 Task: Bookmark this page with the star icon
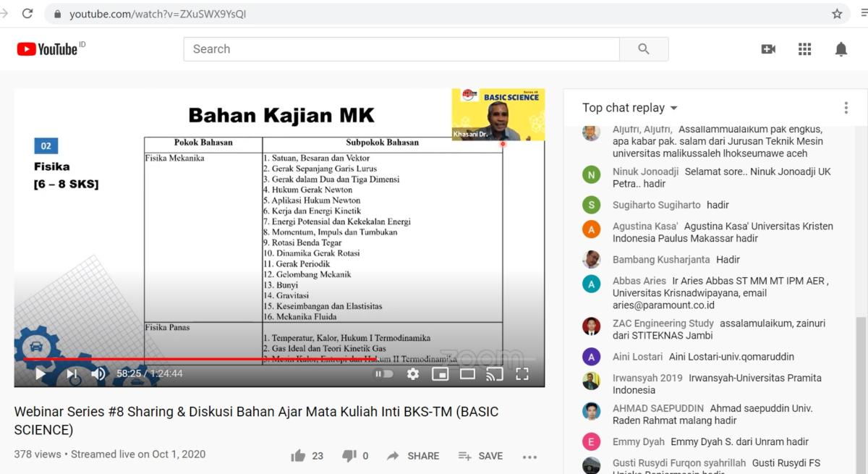pos(837,14)
